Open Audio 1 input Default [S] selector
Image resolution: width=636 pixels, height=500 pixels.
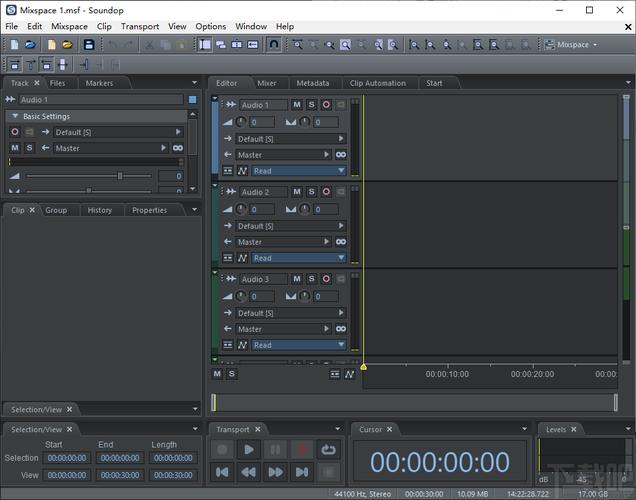coord(291,139)
